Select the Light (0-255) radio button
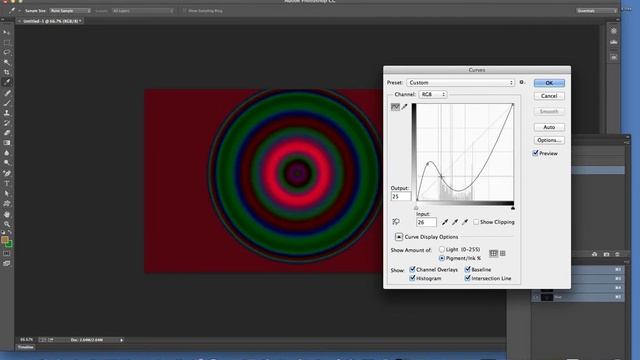Viewport: 640px width, 360px height. click(x=442, y=249)
